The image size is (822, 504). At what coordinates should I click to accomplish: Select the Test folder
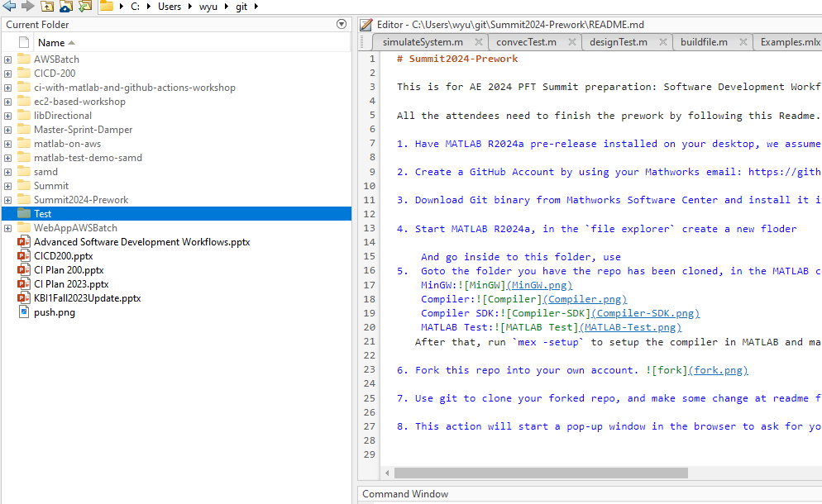177,214
